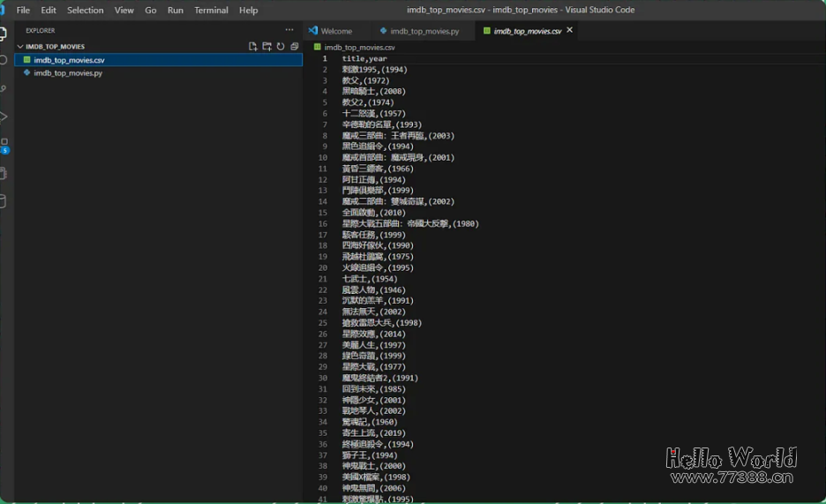Screen dimensions: 826x504
Task: Open imdb_top_movies.py from file tree
Action: click(x=68, y=73)
